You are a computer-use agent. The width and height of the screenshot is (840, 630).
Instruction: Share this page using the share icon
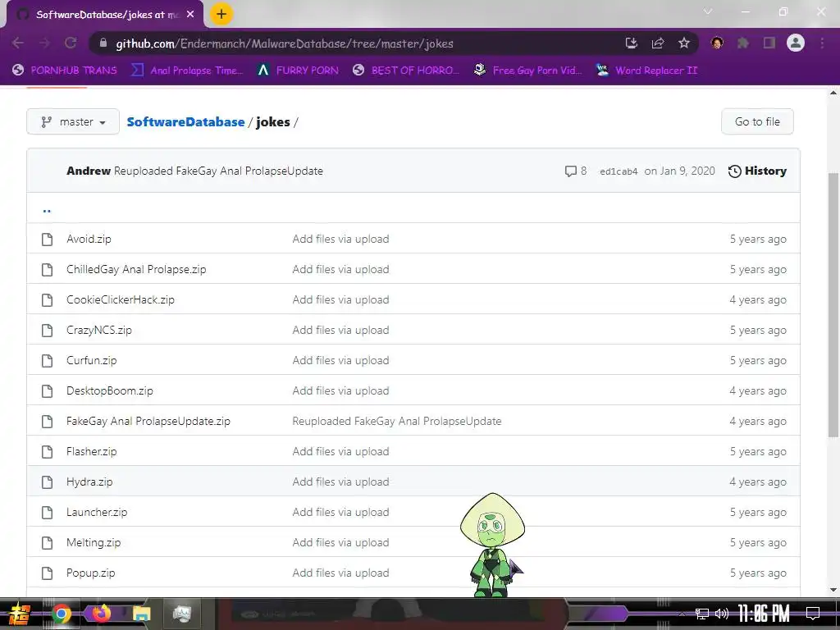[x=658, y=43]
